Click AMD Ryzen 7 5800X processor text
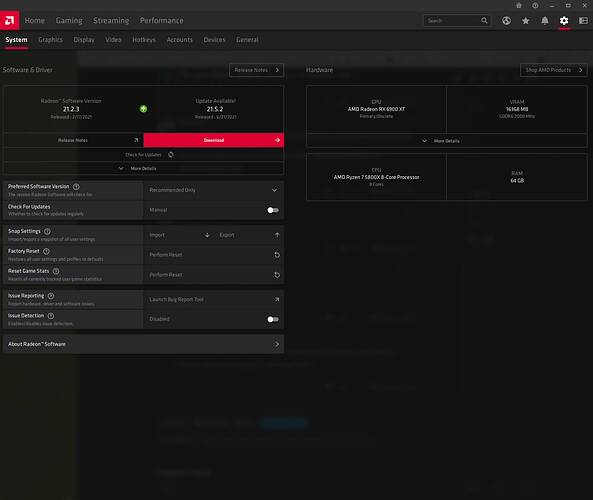The image size is (593, 500). [x=376, y=177]
